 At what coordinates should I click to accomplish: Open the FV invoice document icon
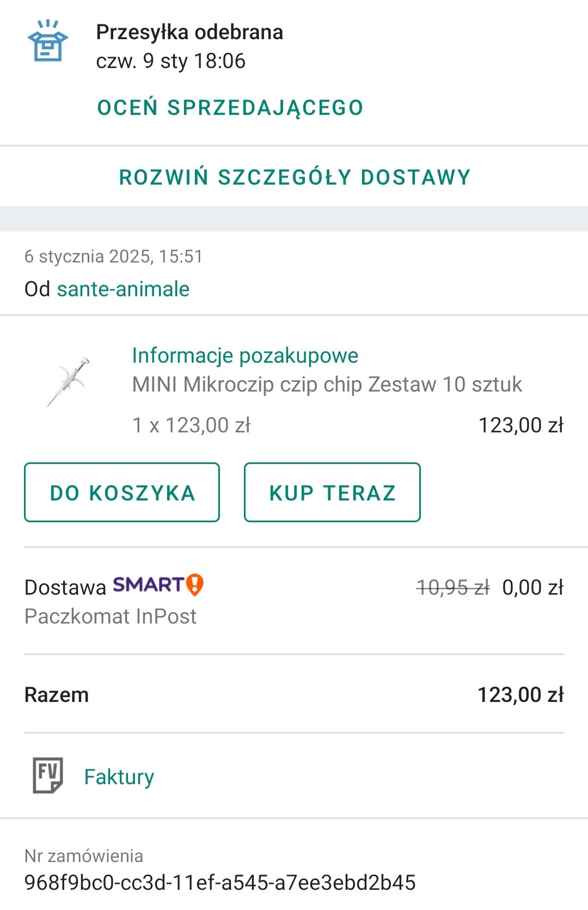click(x=48, y=775)
